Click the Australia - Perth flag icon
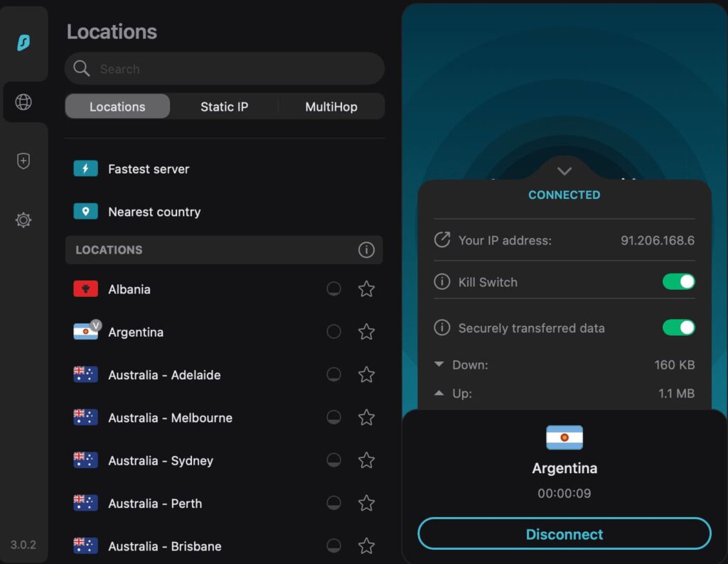The width and height of the screenshot is (728, 564). coord(85,503)
